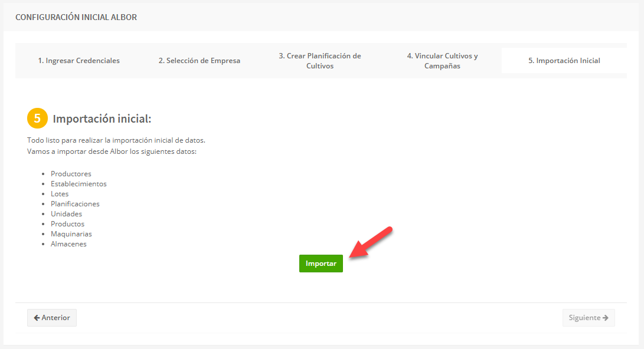Viewport: 644px width, 349px height.
Task: Select Vincular Cultivos y Campañas tab
Action: [x=442, y=61]
